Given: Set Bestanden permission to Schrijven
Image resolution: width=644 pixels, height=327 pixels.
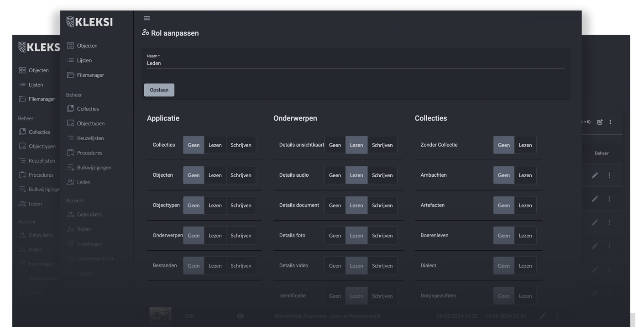Looking at the screenshot, I should pos(241,266).
